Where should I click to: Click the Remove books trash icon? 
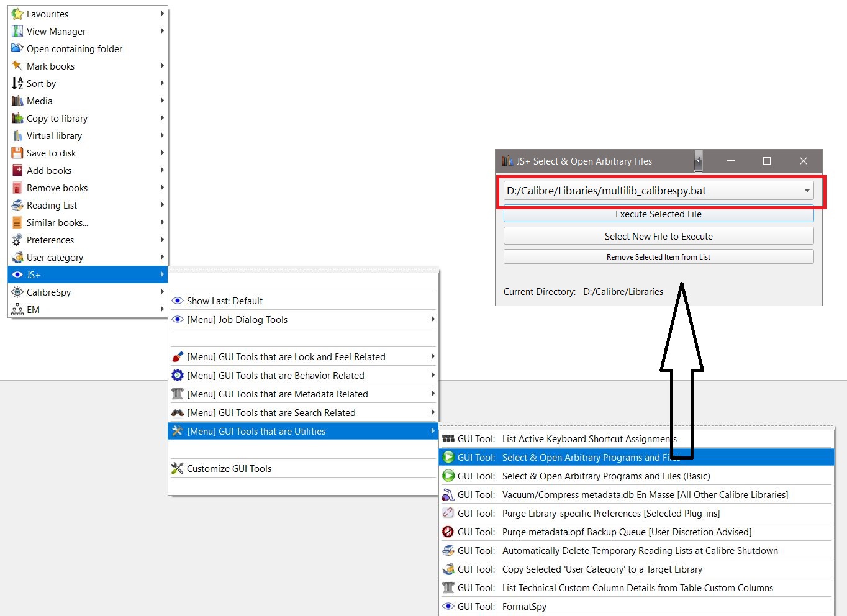[x=17, y=188]
